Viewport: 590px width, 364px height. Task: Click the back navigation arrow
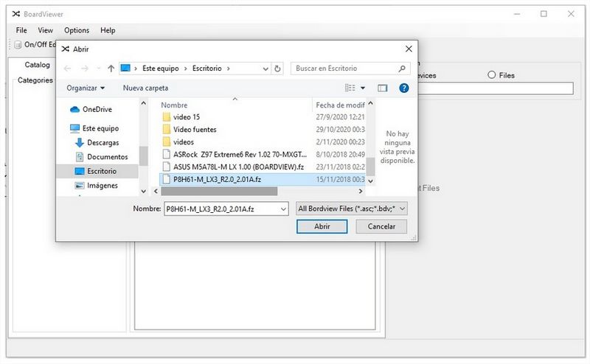click(67, 69)
